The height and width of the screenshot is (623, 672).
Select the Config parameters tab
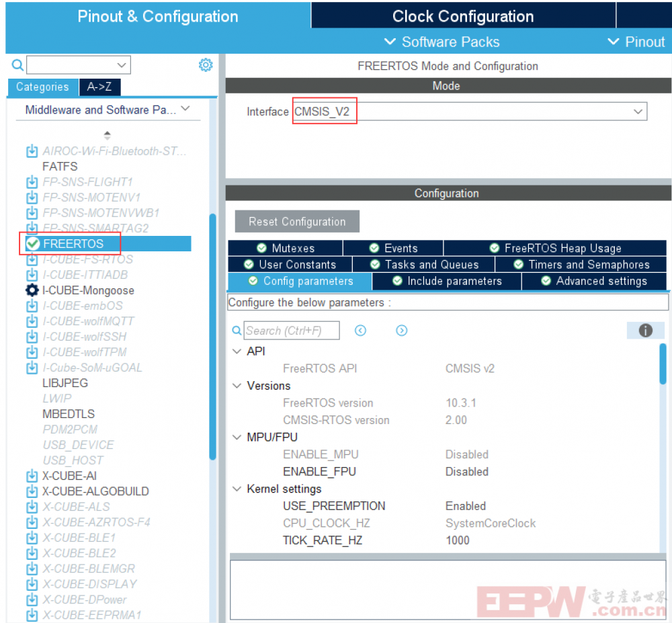pos(300,281)
